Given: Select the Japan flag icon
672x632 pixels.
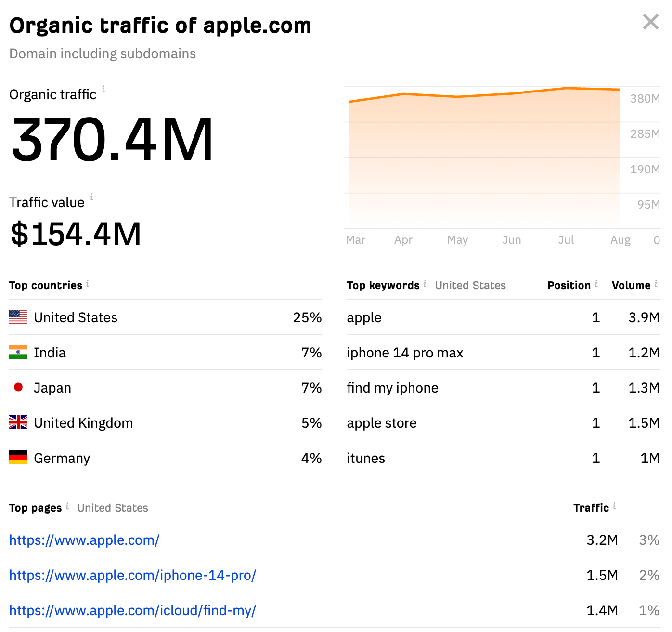Looking at the screenshot, I should coord(17,387).
